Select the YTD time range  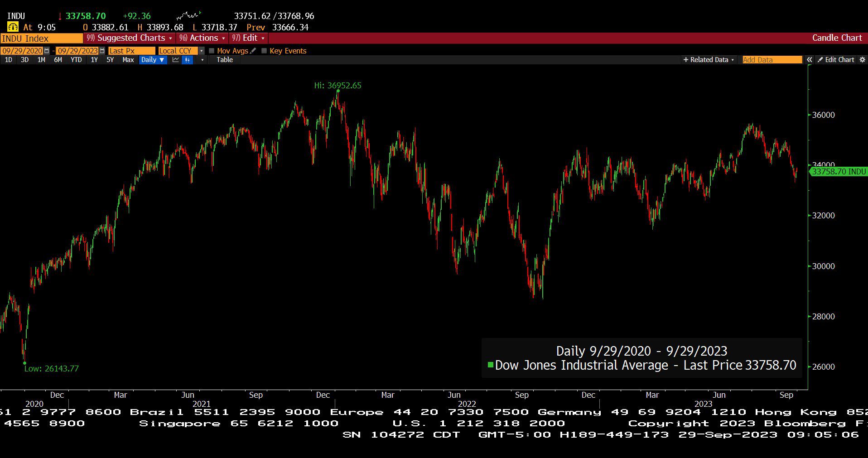click(76, 60)
